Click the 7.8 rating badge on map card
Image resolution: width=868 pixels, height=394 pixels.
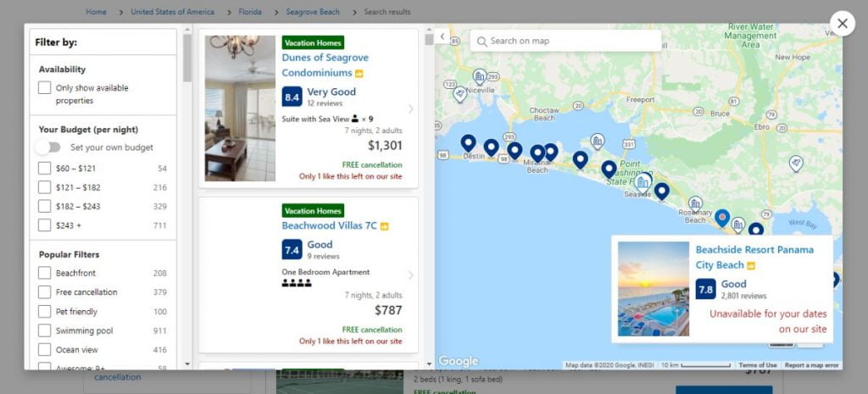coord(706,290)
